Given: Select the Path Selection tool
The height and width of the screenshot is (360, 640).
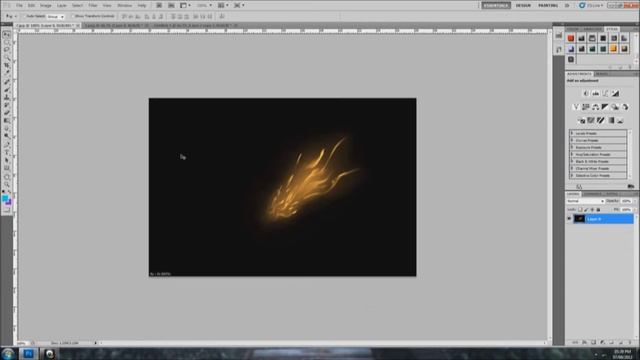Looking at the screenshot, I should pos(7,160).
